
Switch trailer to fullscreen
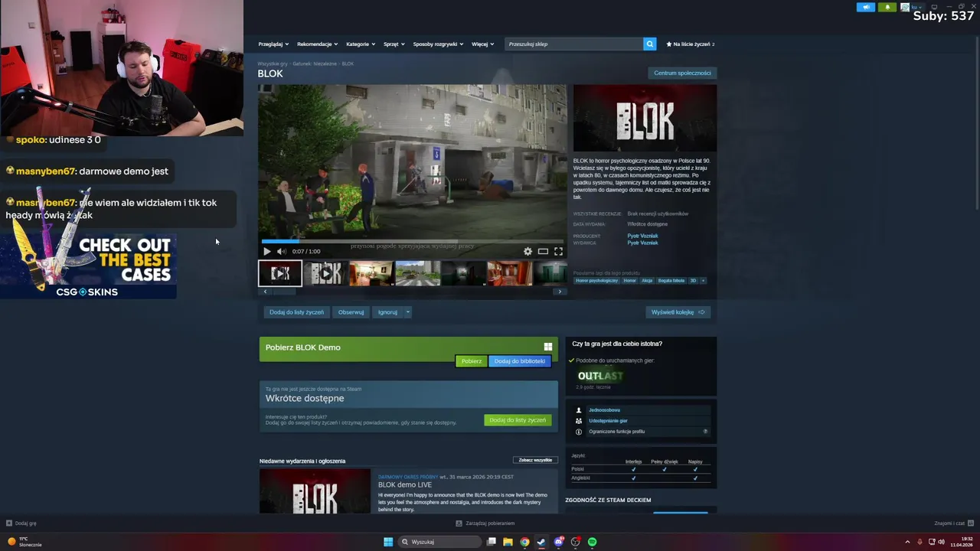[x=558, y=251]
